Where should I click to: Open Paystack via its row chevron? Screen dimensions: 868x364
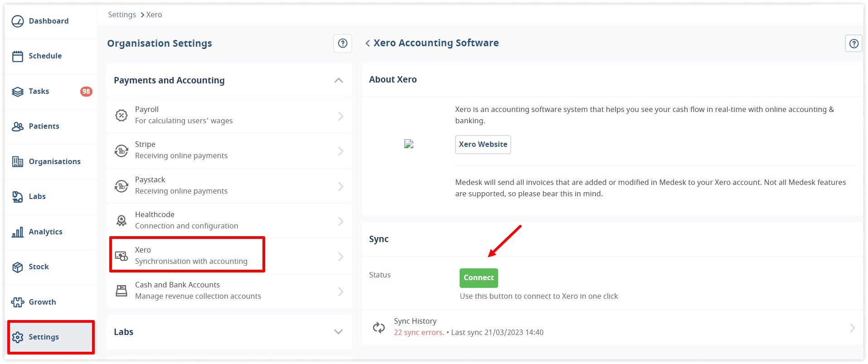click(x=341, y=186)
